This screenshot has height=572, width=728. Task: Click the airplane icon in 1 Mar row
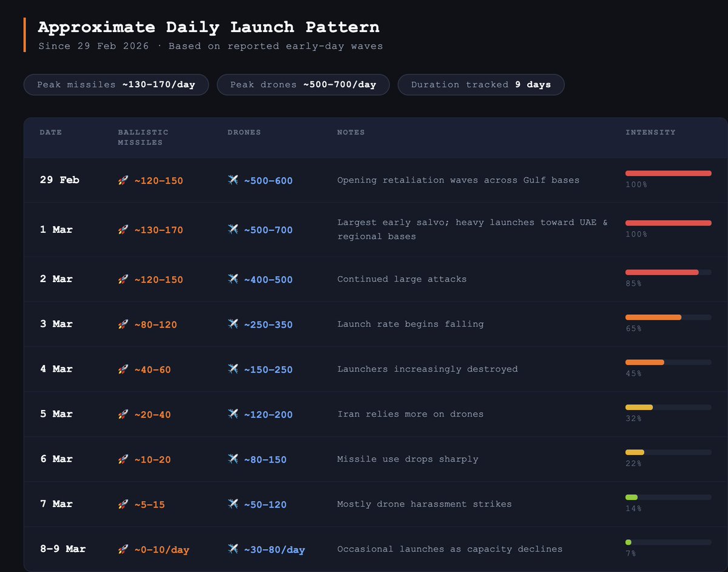pyautogui.click(x=233, y=230)
